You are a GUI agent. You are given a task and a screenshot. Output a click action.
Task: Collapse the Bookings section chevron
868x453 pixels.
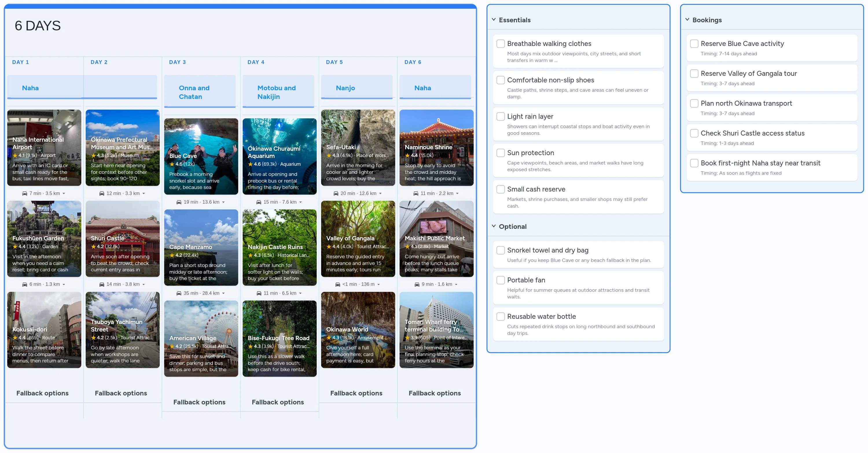[687, 20]
